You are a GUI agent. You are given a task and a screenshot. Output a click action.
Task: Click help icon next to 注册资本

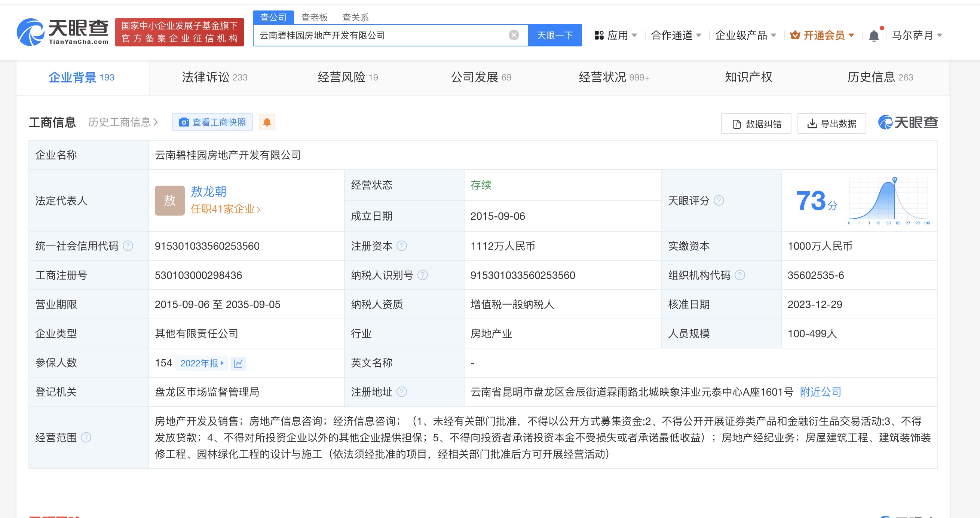tap(402, 246)
